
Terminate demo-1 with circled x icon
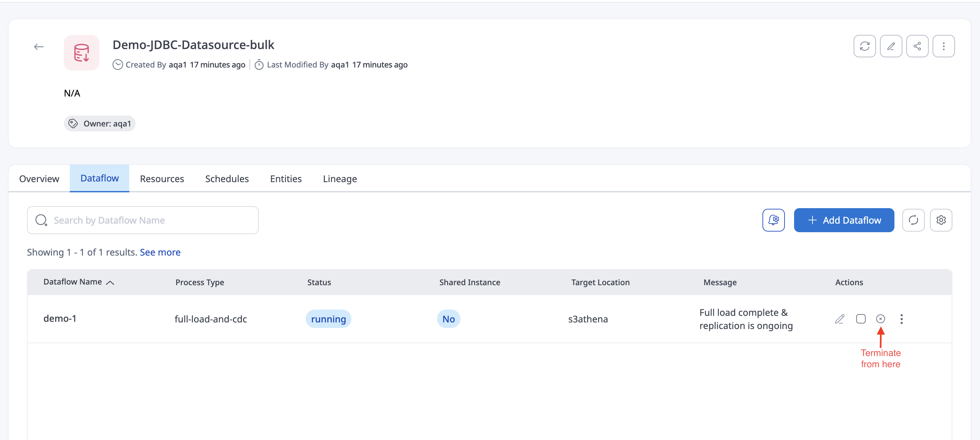coord(880,319)
